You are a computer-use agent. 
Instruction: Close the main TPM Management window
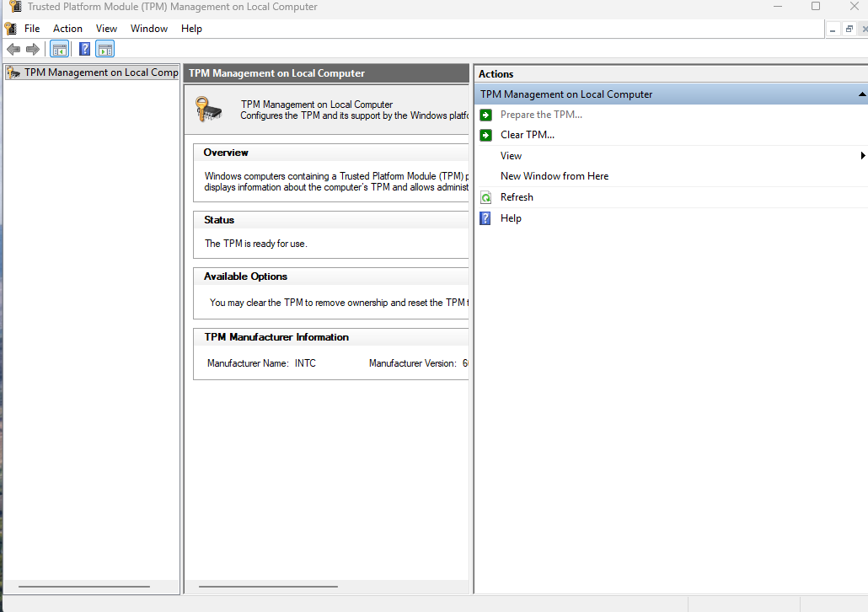click(x=855, y=6)
